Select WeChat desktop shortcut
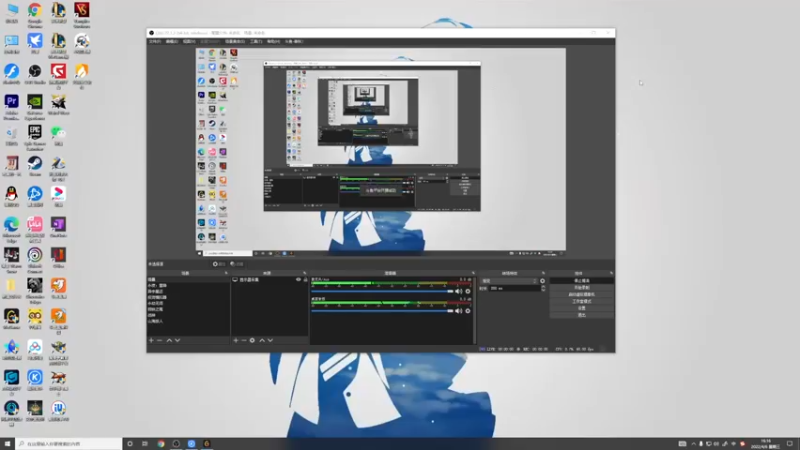The height and width of the screenshot is (450, 800). click(58, 136)
